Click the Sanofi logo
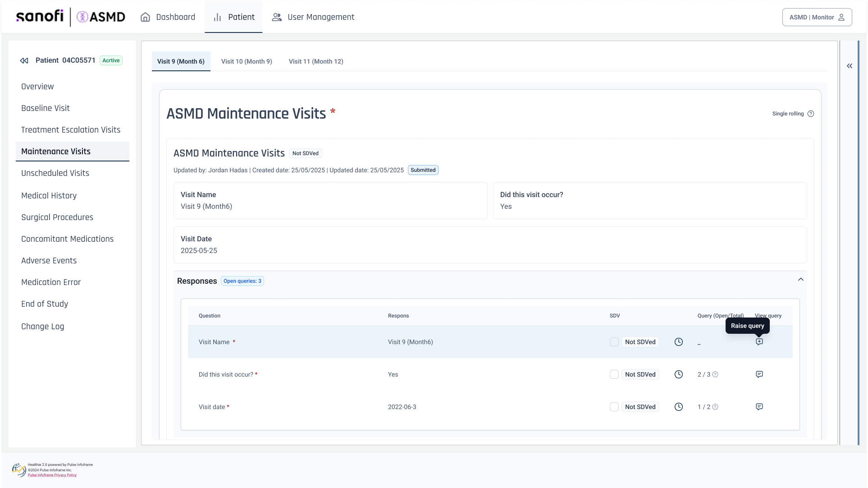Viewport: 868px width, 488px height. (x=40, y=17)
